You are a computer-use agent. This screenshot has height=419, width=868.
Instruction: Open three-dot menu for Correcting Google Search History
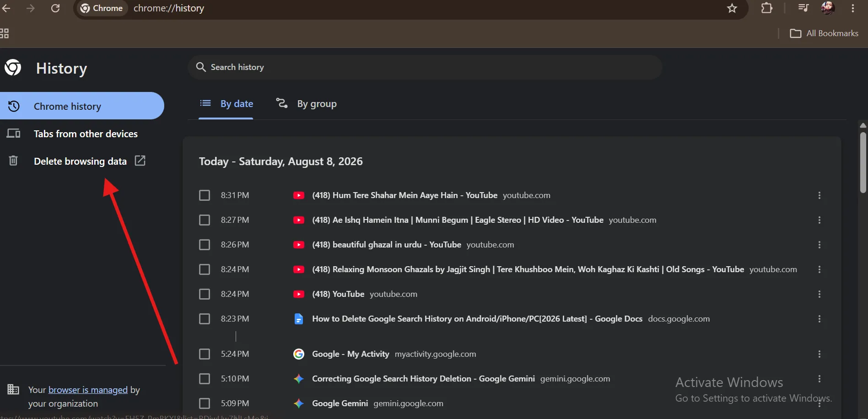tap(819, 379)
